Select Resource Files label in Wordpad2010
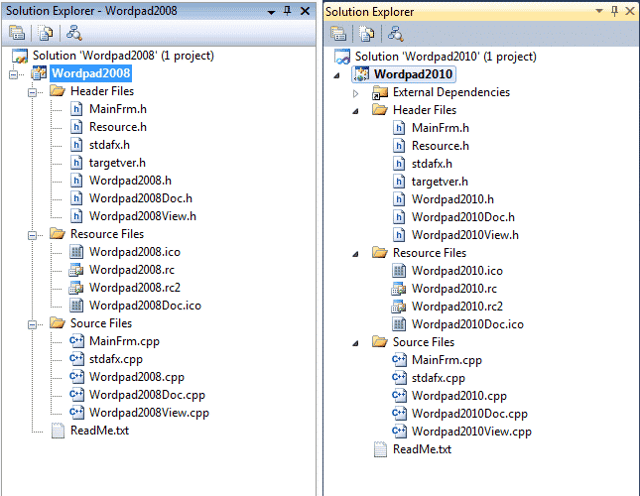Screen dimensions: 640x496 pyautogui.click(x=429, y=253)
